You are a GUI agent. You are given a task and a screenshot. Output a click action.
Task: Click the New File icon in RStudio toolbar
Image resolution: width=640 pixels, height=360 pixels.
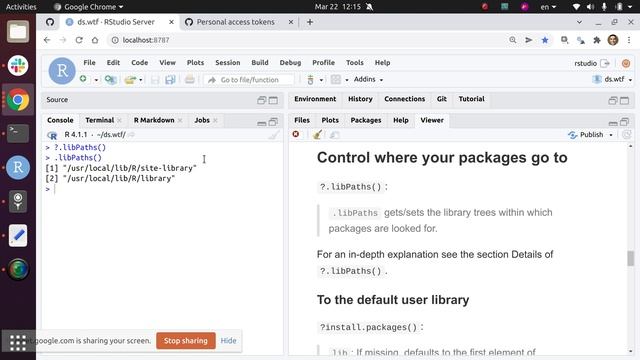click(83, 79)
